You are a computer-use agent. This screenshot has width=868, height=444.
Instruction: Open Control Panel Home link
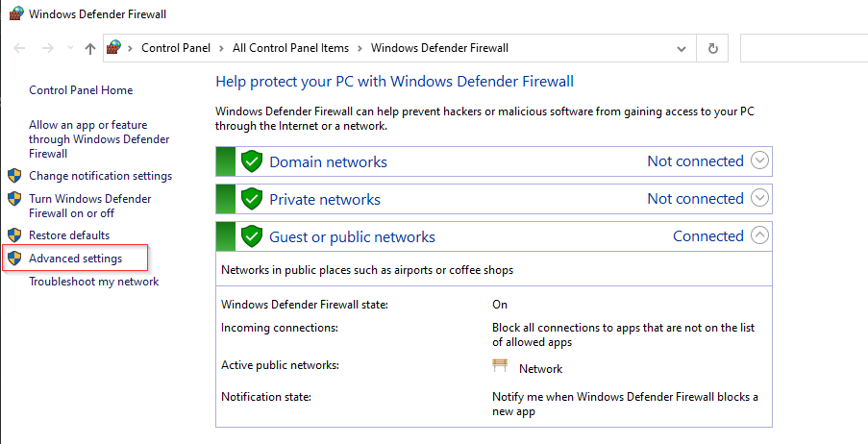click(81, 90)
